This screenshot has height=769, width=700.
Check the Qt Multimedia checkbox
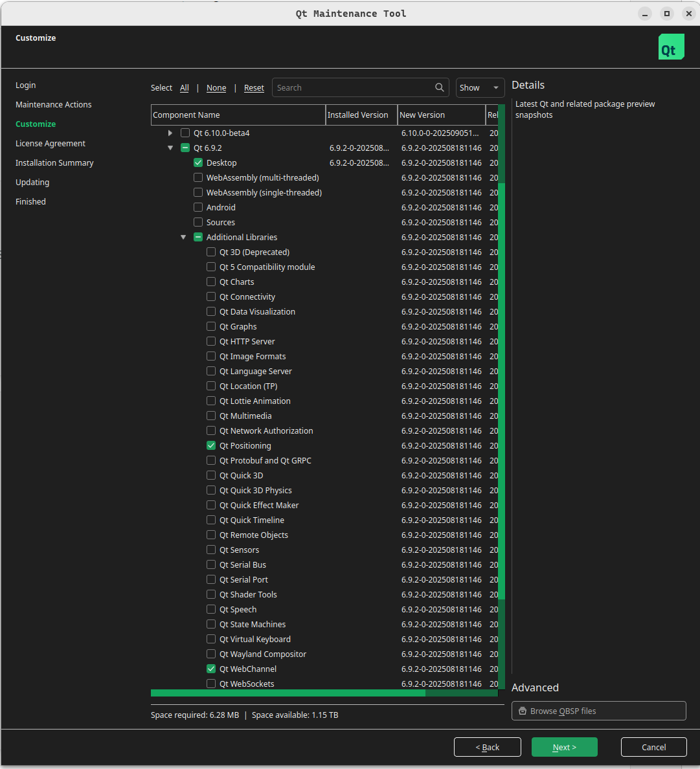(x=211, y=416)
